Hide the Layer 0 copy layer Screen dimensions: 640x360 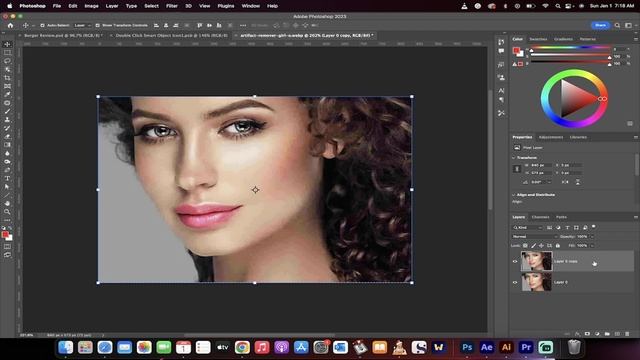[x=515, y=261]
